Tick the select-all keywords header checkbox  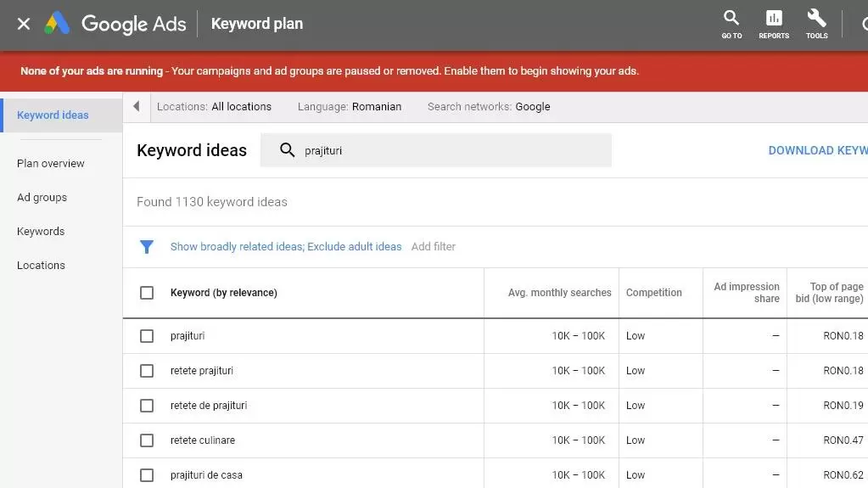(147, 293)
